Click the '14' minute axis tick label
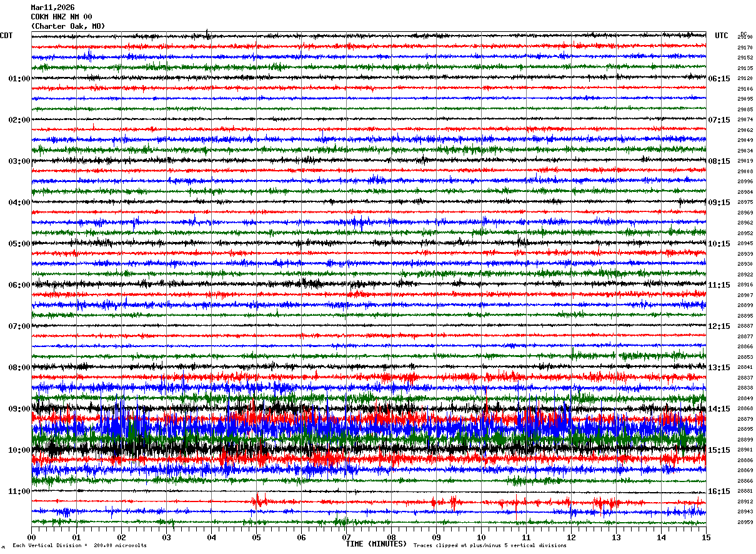This screenshot has width=756, height=554. click(x=661, y=538)
